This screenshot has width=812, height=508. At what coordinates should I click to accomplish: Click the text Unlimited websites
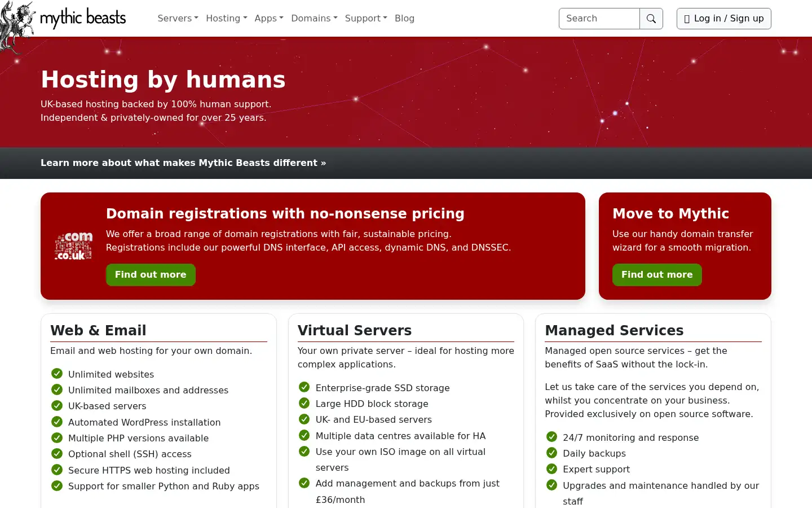[111, 374]
